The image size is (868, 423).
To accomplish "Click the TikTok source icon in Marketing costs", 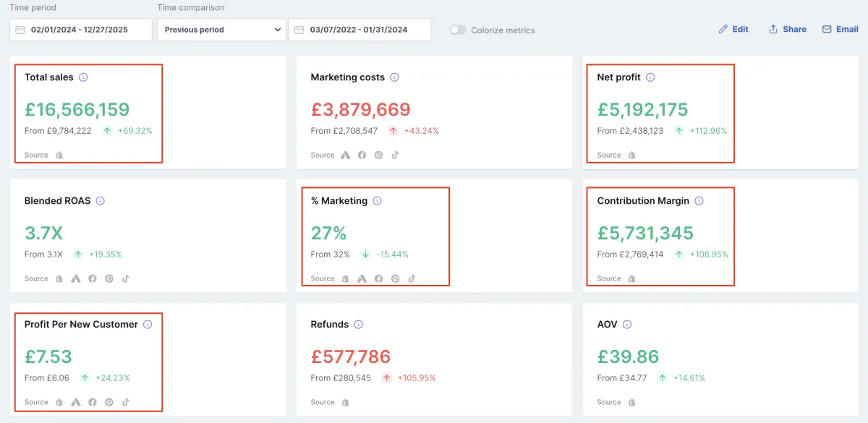I will point(395,155).
